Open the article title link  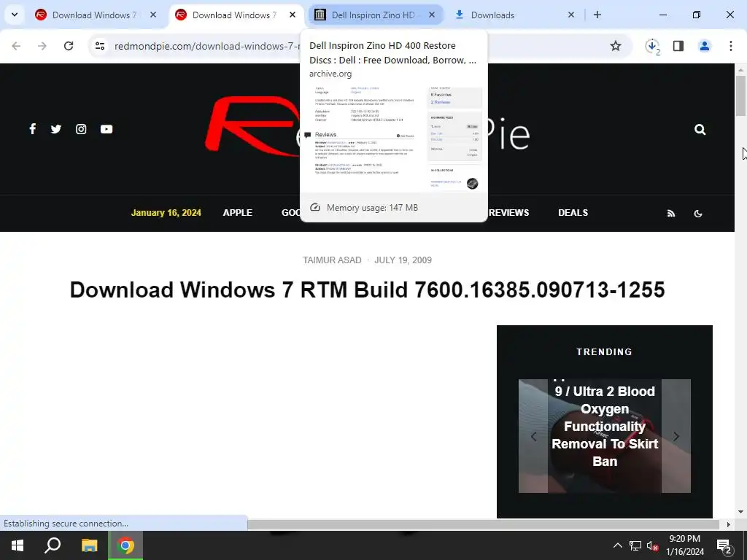367,290
